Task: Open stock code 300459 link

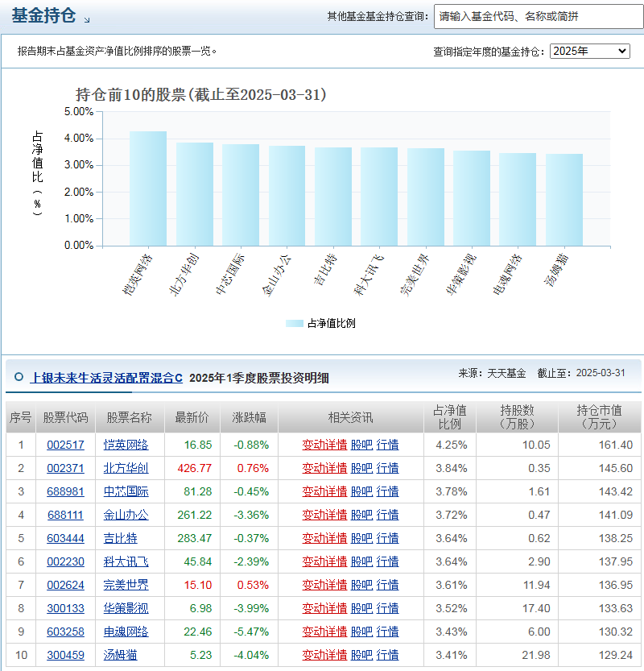Action: pyautogui.click(x=65, y=655)
